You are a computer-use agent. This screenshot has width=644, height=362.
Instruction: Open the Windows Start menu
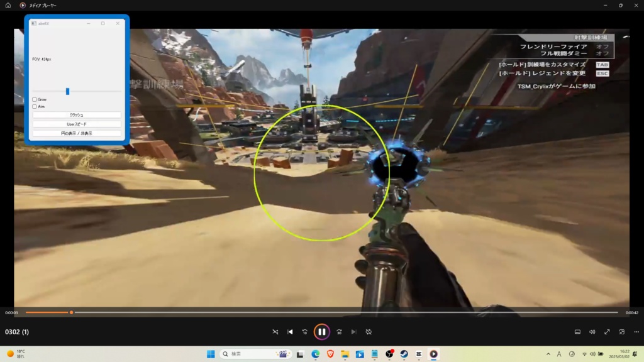tap(211, 354)
